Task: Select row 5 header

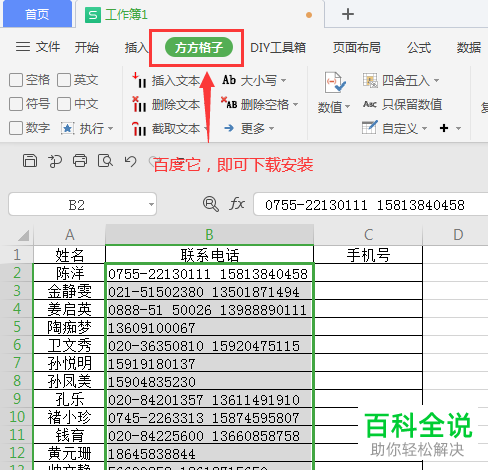Action: [x=17, y=327]
